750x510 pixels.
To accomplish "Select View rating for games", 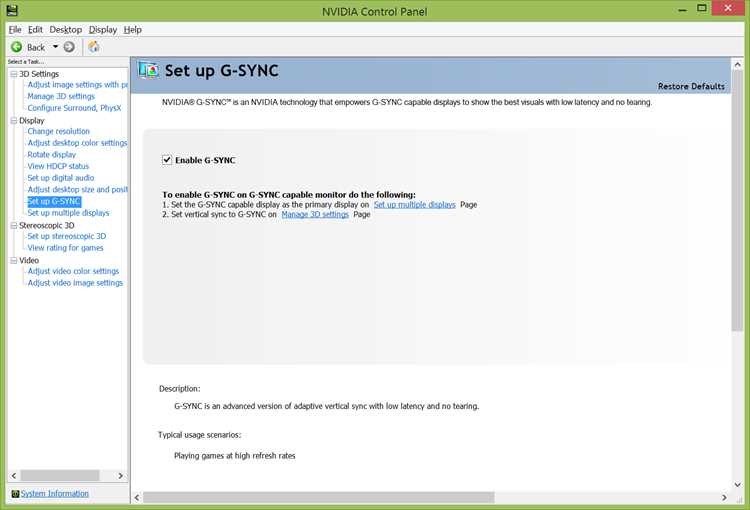I will click(65, 248).
